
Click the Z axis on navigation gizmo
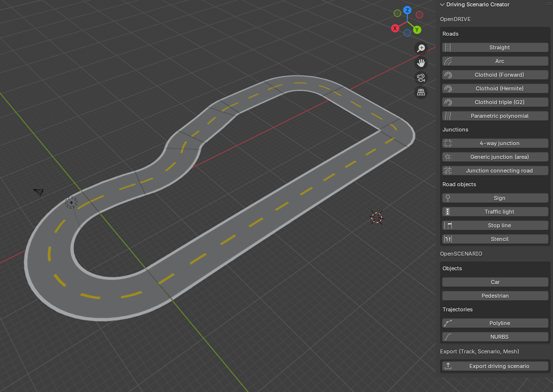click(x=407, y=10)
